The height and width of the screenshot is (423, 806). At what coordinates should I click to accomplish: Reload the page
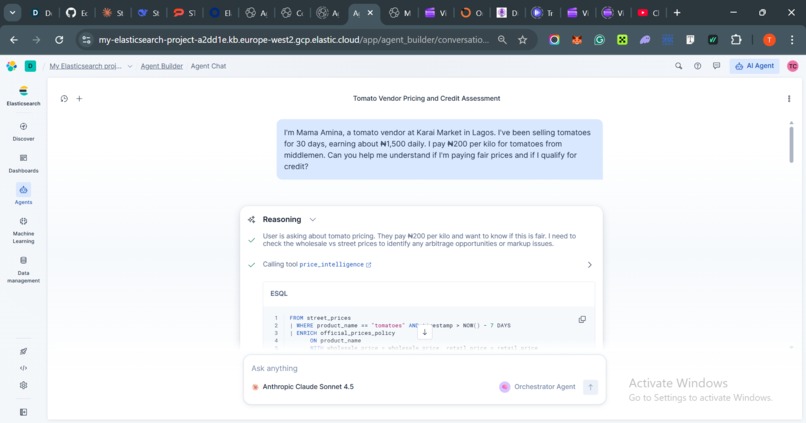click(x=59, y=40)
